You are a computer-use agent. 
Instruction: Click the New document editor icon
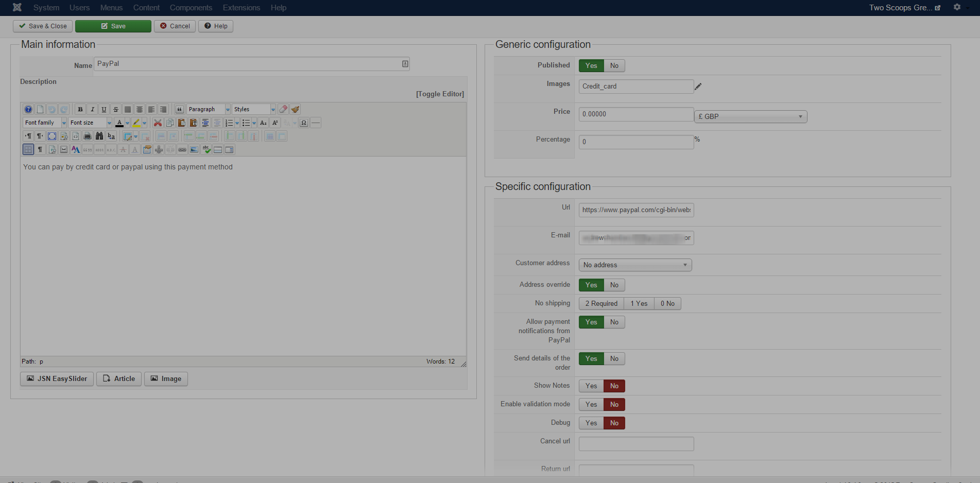[x=40, y=109]
